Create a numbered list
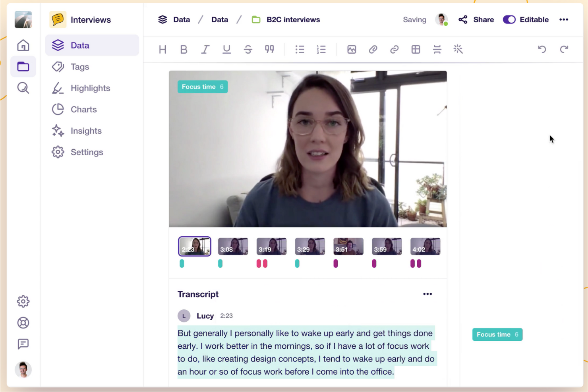The width and height of the screenshot is (588, 392). 321,49
